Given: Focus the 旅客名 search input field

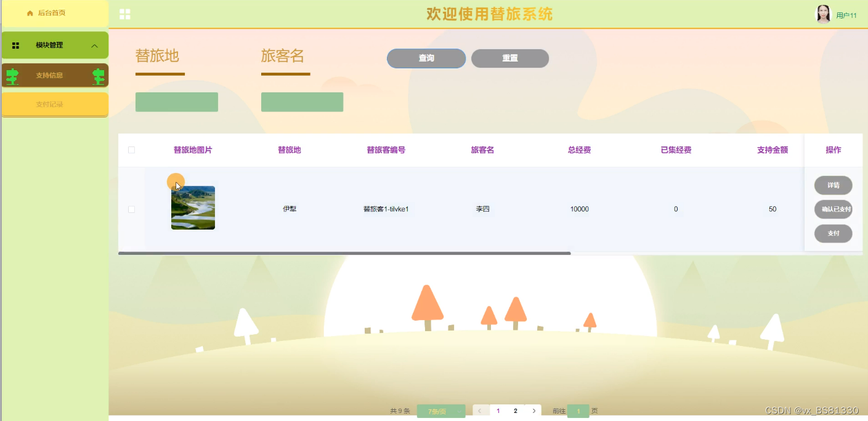Looking at the screenshot, I should point(302,102).
